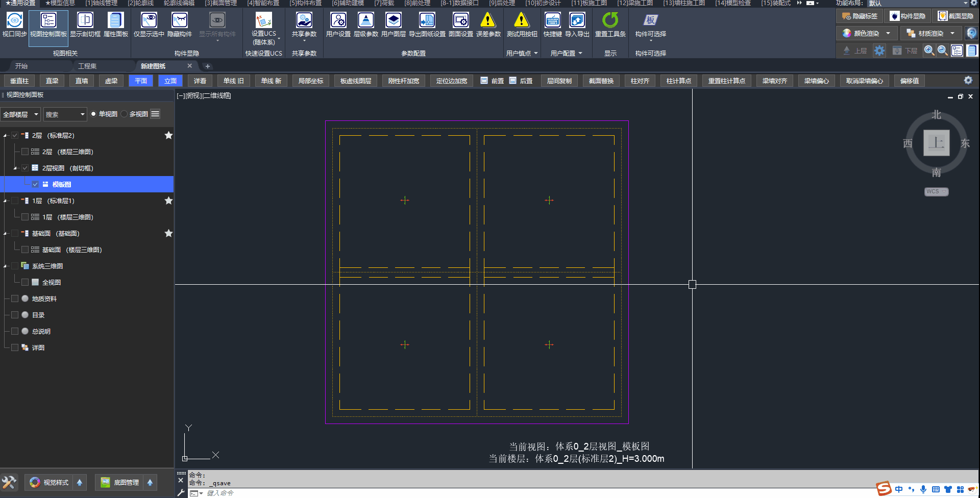980x498 pixels.
Task: Open 导出图纸设置 export drawing settings
Action: click(x=427, y=20)
